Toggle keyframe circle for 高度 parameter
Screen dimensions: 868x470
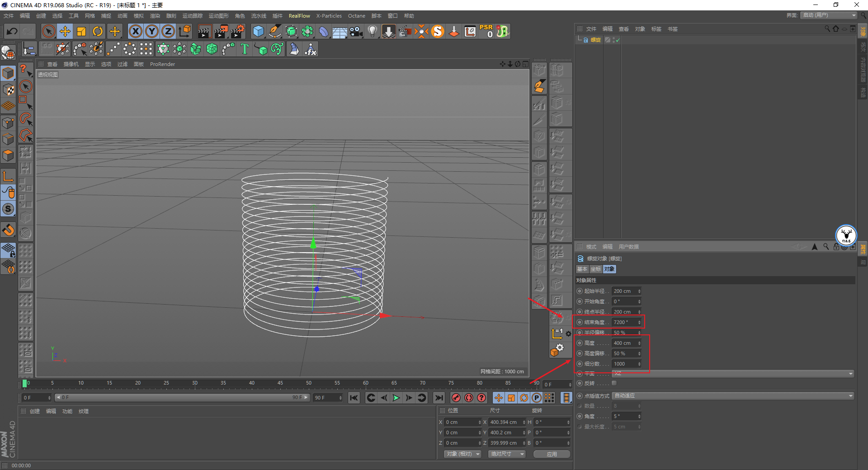(580, 343)
